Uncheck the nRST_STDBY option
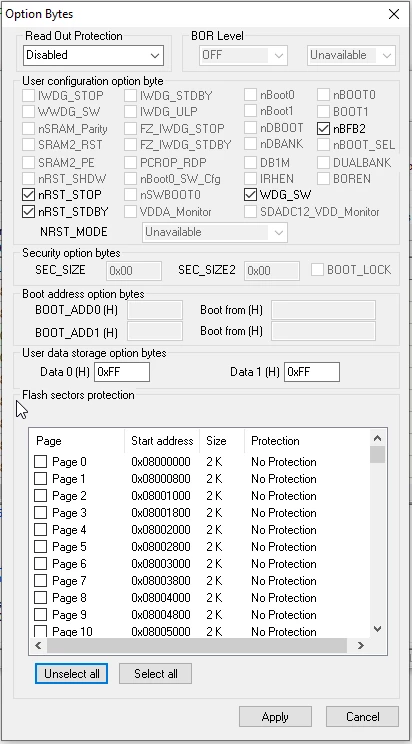 29,212
